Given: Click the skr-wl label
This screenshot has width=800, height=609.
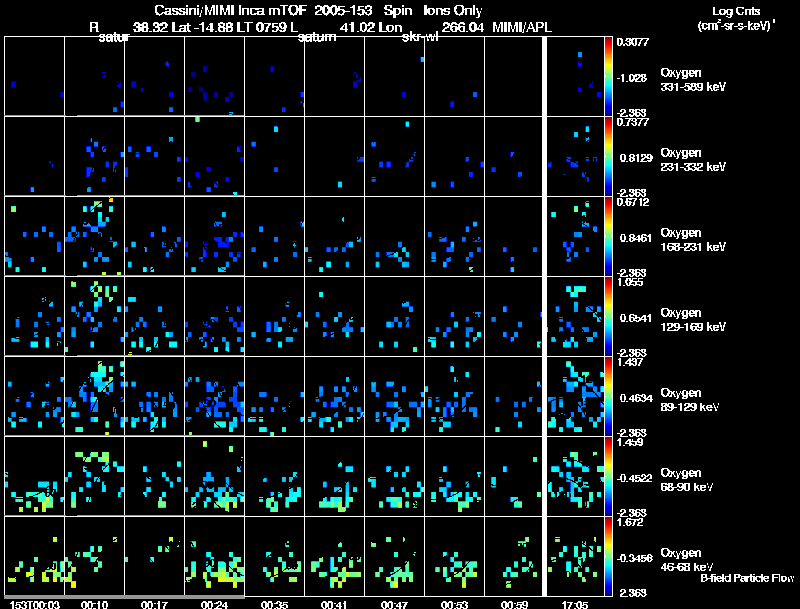Looking at the screenshot, I should (420, 37).
